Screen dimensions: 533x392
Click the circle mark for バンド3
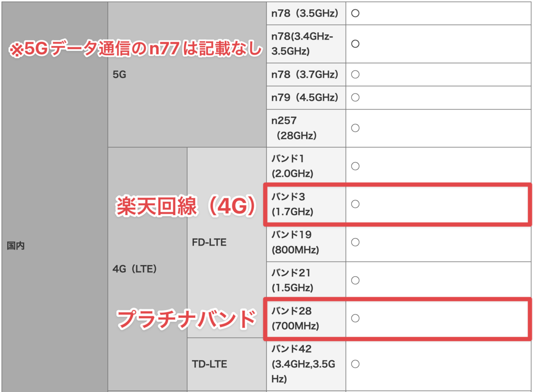coord(355,204)
